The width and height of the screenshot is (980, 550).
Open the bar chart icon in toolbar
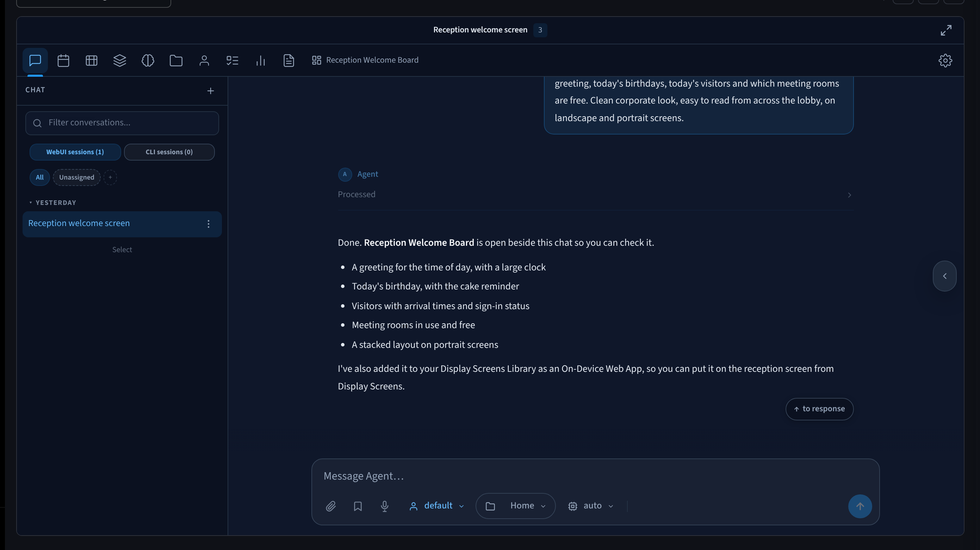[x=260, y=60]
